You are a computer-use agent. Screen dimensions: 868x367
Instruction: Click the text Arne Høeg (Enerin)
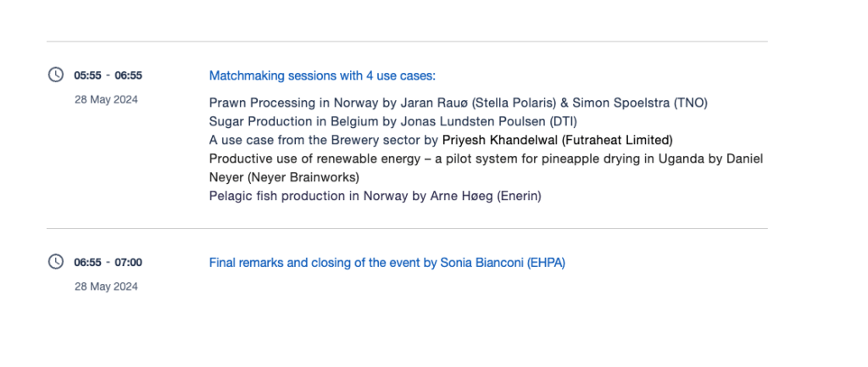click(x=487, y=196)
